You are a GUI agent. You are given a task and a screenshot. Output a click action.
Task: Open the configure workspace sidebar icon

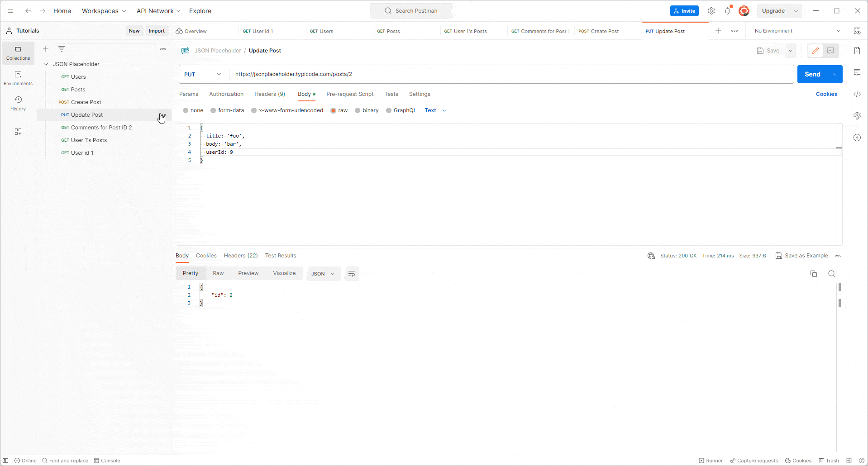[18, 132]
